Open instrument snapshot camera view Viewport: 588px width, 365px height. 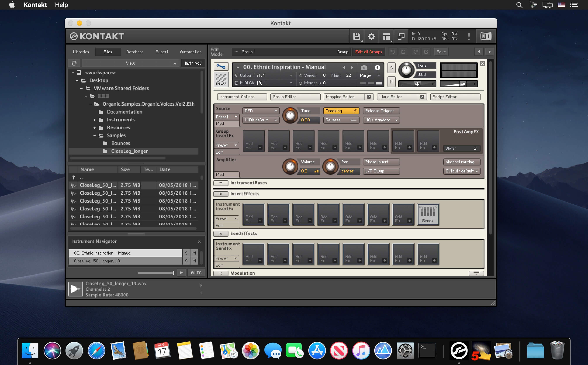click(364, 68)
